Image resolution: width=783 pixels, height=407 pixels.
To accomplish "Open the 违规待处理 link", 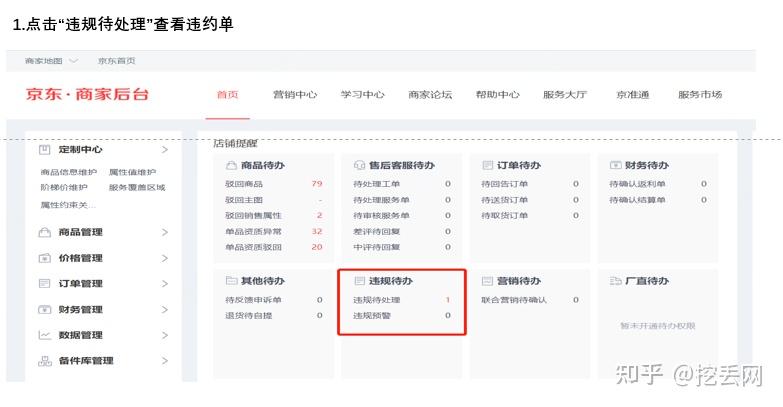I will (x=377, y=300).
